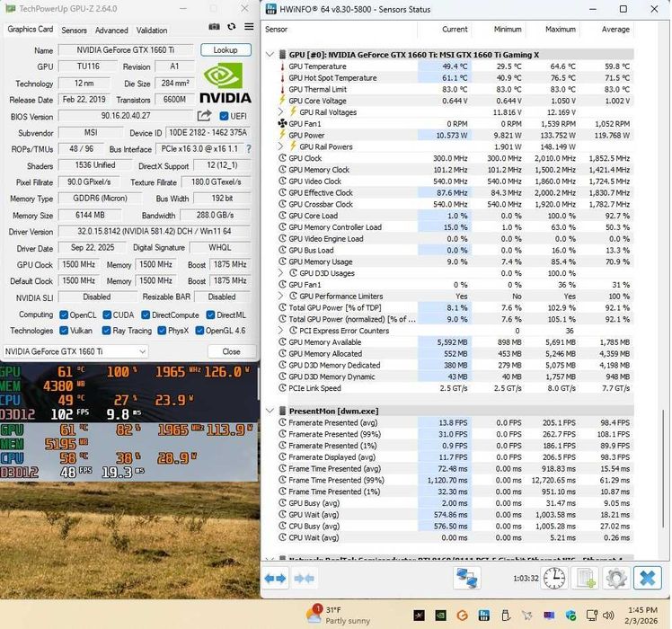The image size is (672, 629).
Task: Click the HWiNFO vertical scrollbar
Action: tap(663, 468)
